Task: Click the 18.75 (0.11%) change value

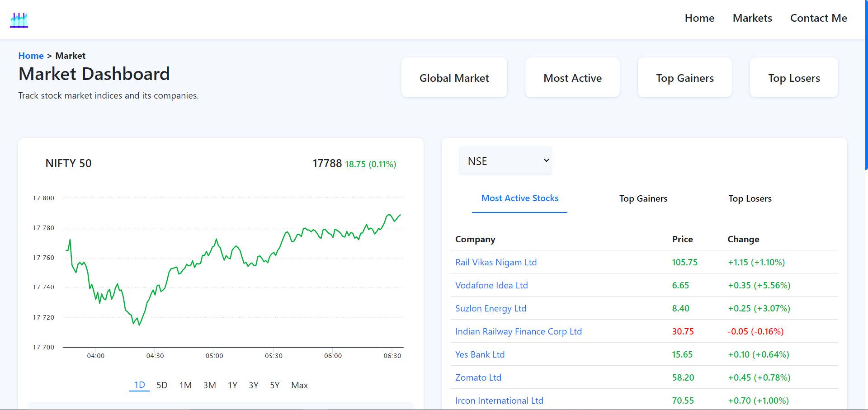Action: click(x=371, y=164)
